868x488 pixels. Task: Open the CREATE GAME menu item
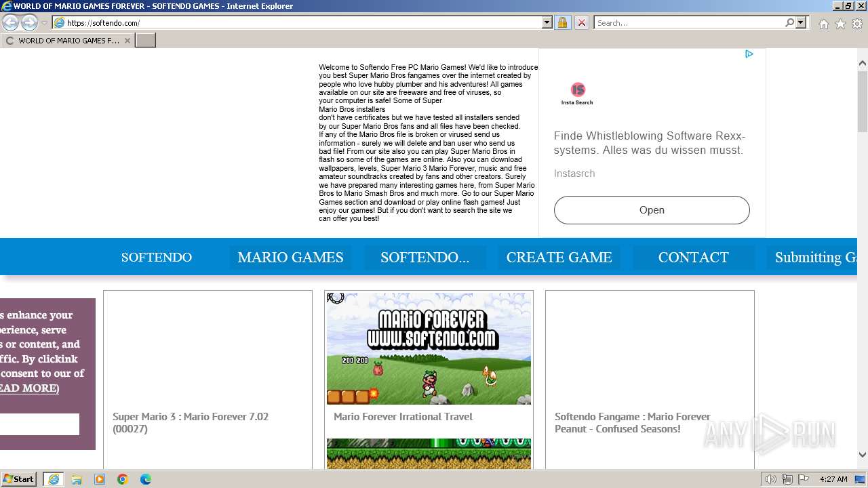tap(559, 258)
